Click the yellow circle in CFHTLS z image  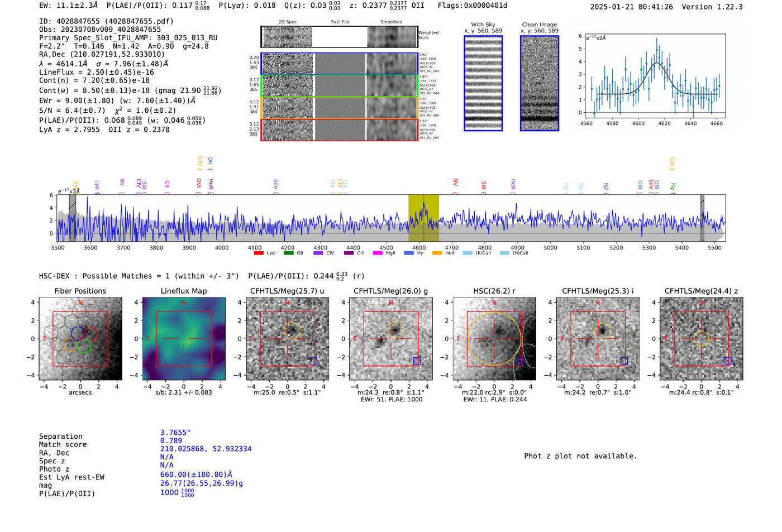pos(701,338)
